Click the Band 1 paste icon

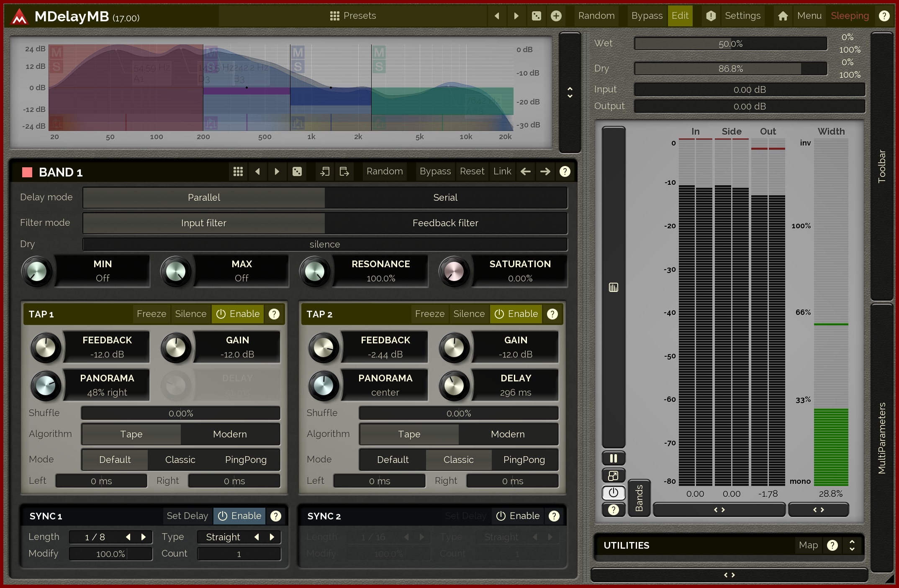click(x=344, y=171)
